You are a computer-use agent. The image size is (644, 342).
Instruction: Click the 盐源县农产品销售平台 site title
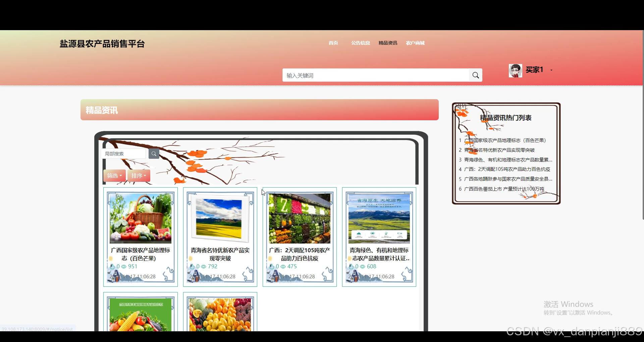(102, 44)
